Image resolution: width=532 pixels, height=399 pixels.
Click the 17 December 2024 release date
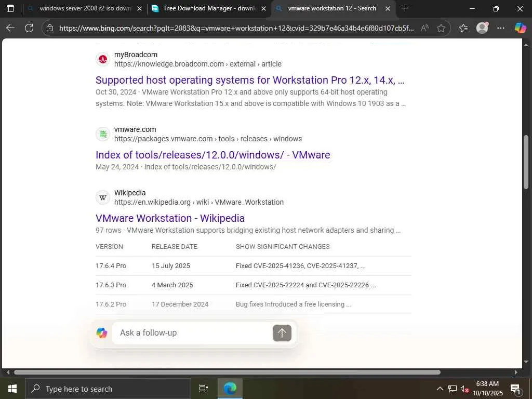(x=180, y=304)
